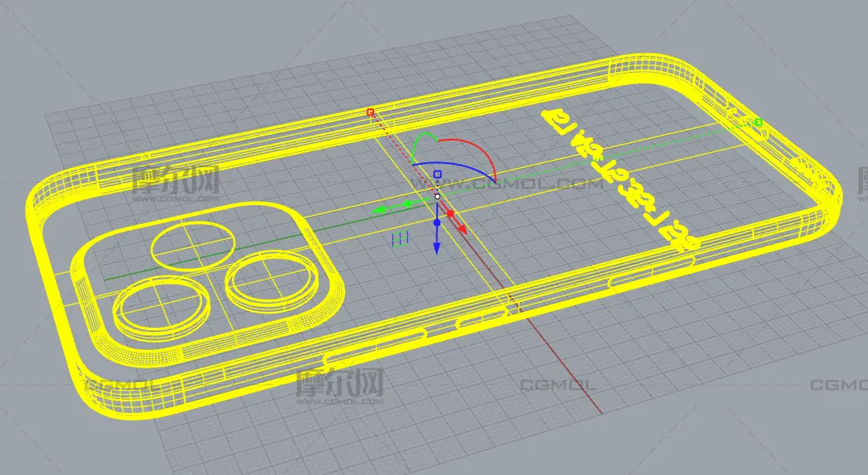
Task: Click the red dot on the red axis
Action: point(451,215)
